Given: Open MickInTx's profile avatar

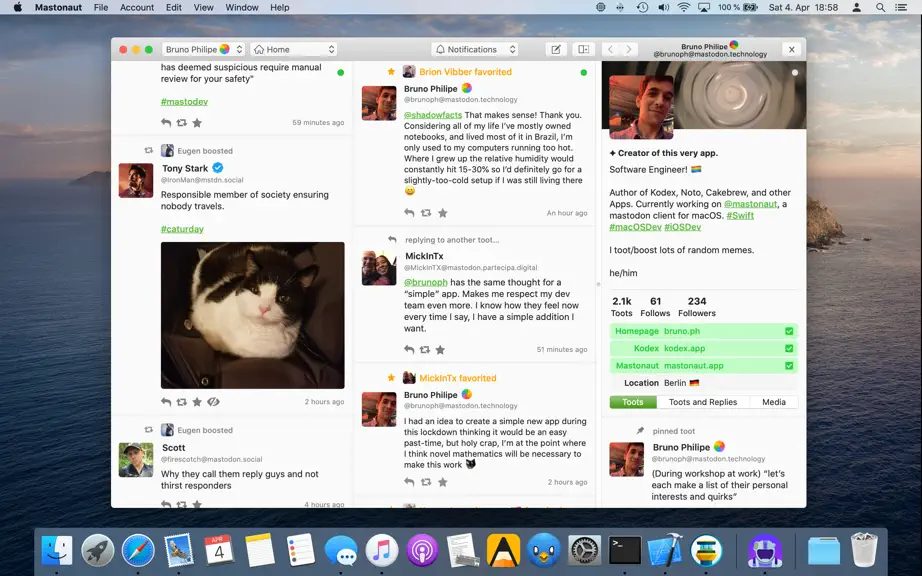Looking at the screenshot, I should coord(379,269).
